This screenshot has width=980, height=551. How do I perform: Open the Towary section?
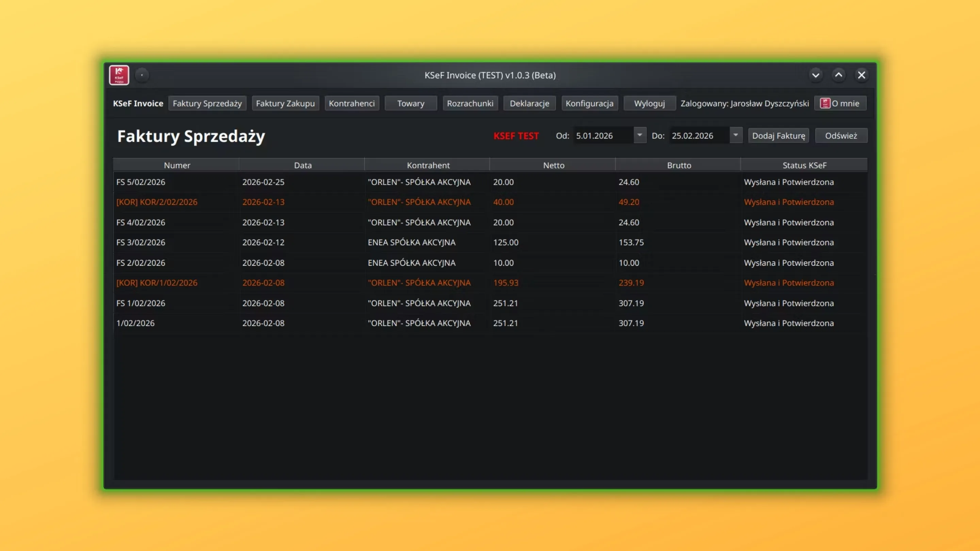(x=410, y=103)
